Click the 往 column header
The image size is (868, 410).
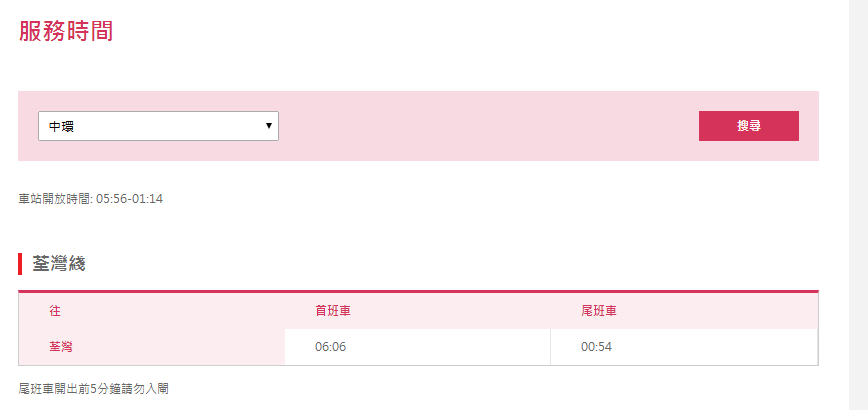pyautogui.click(x=55, y=311)
